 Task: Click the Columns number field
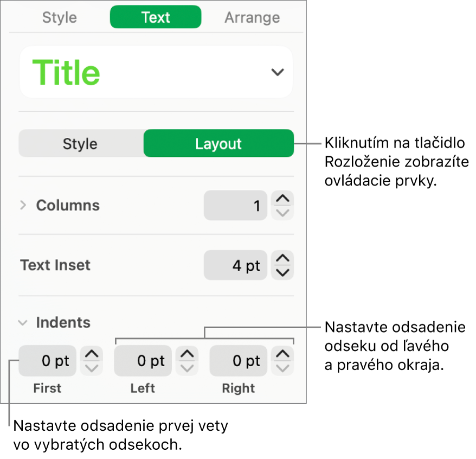point(235,206)
